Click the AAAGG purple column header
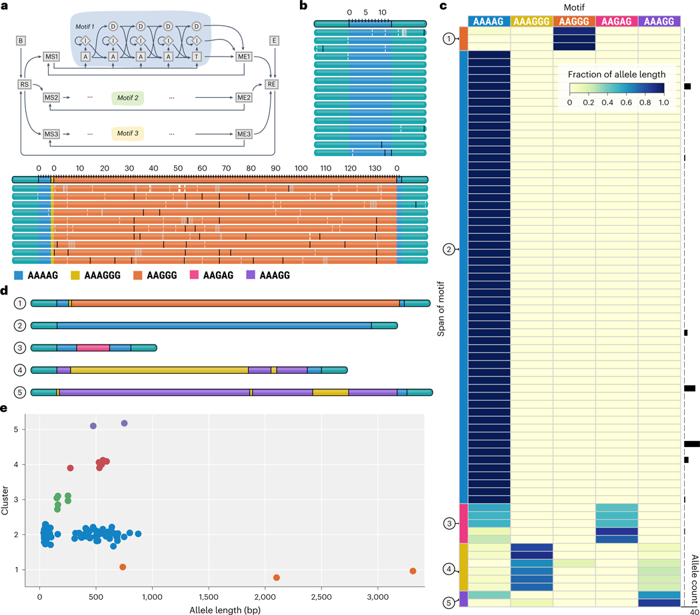 (659, 21)
